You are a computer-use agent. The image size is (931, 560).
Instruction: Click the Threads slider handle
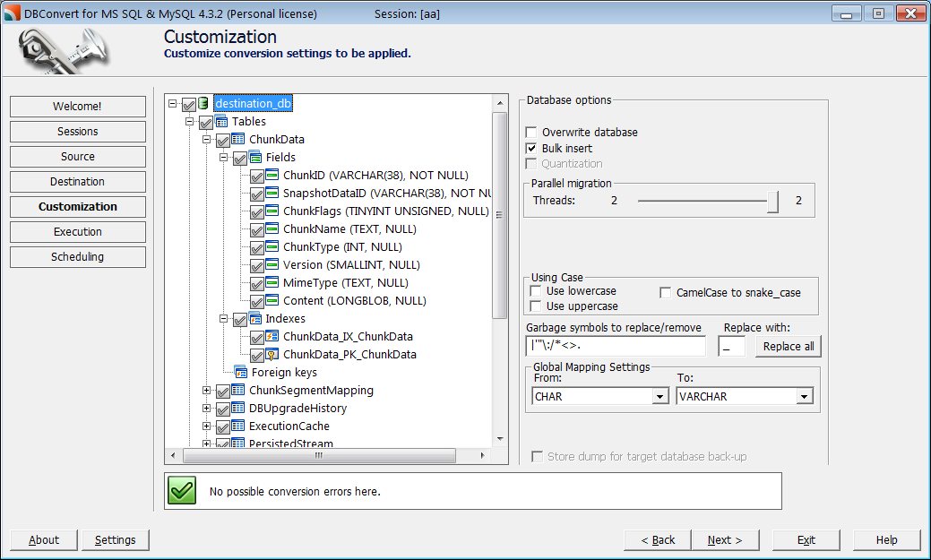[x=772, y=202]
